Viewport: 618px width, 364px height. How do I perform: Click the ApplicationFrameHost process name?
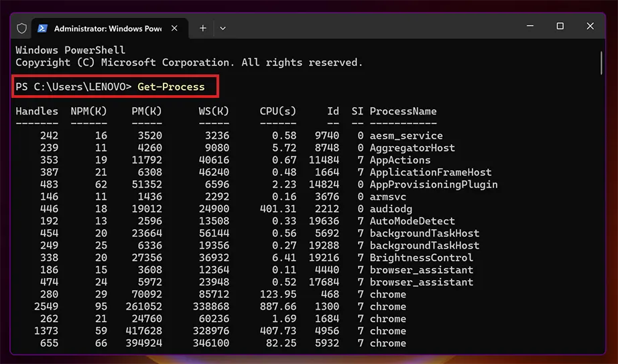(x=430, y=172)
